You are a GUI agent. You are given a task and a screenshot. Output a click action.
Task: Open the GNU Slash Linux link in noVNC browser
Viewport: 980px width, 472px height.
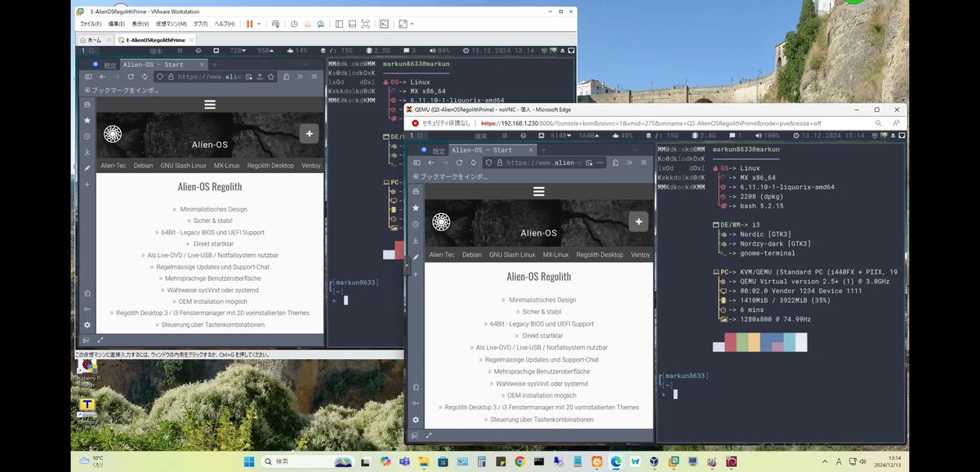click(x=511, y=255)
